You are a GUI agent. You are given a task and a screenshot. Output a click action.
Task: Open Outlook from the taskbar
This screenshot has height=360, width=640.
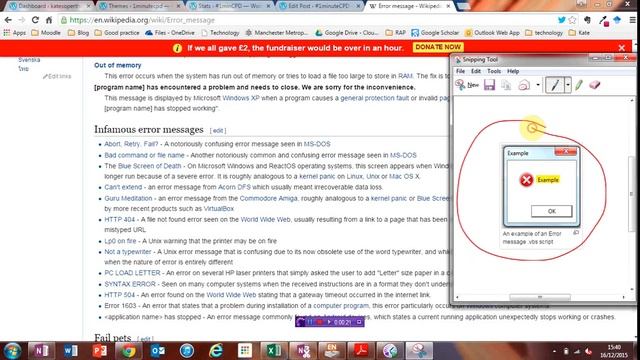(158, 351)
